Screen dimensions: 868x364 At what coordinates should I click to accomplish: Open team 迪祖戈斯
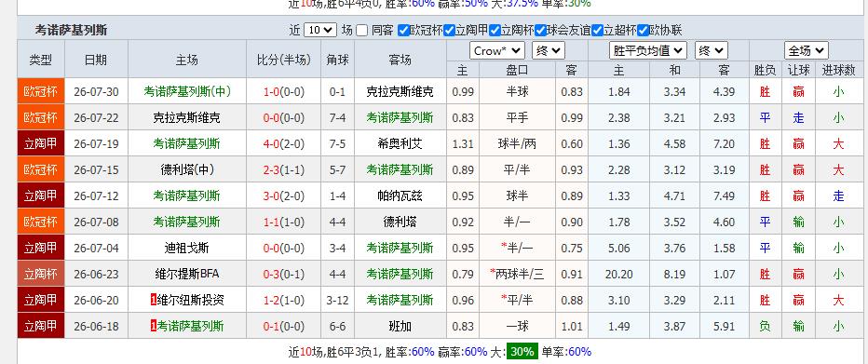click(x=186, y=248)
